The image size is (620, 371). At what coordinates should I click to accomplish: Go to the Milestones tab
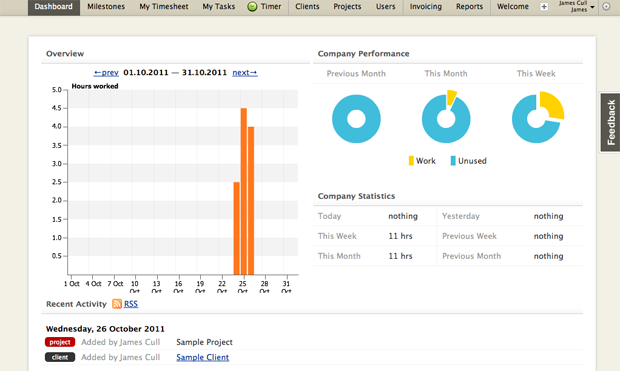(106, 7)
